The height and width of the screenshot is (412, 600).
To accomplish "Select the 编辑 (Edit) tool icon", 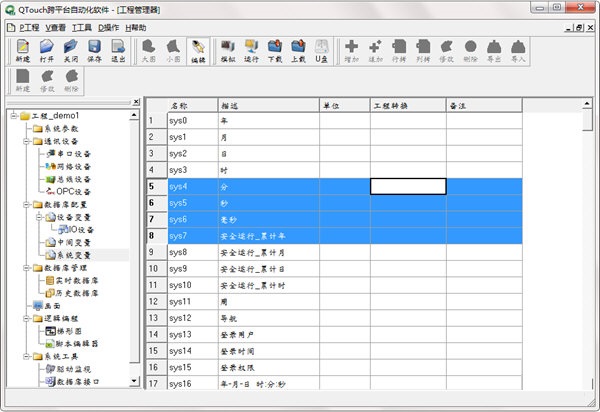I will pos(197,50).
